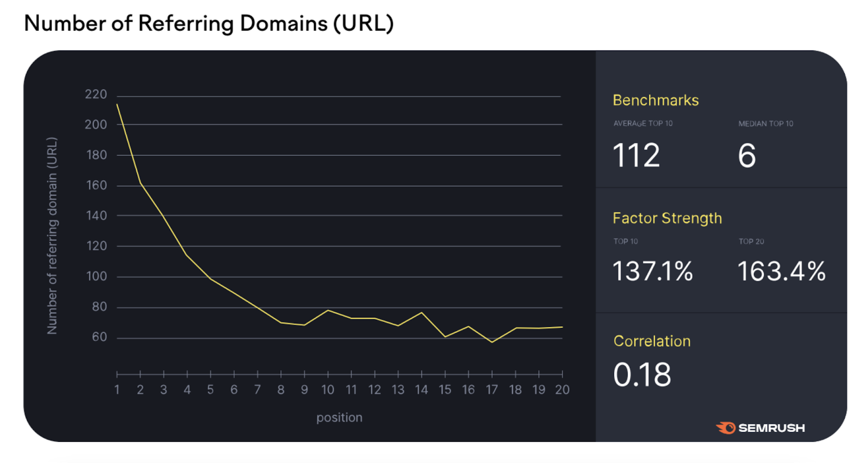This screenshot has width=868, height=463.
Task: Click the y-axis label 100
Action: click(x=96, y=276)
